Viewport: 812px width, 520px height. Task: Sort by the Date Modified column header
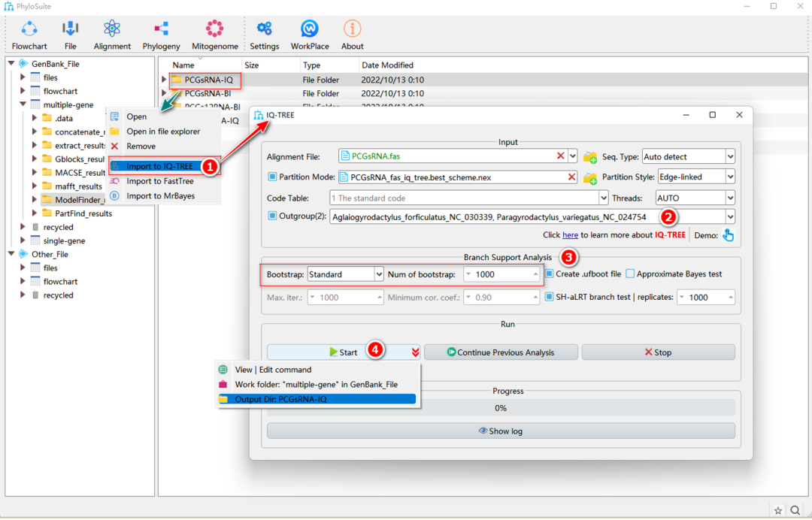pyautogui.click(x=387, y=65)
